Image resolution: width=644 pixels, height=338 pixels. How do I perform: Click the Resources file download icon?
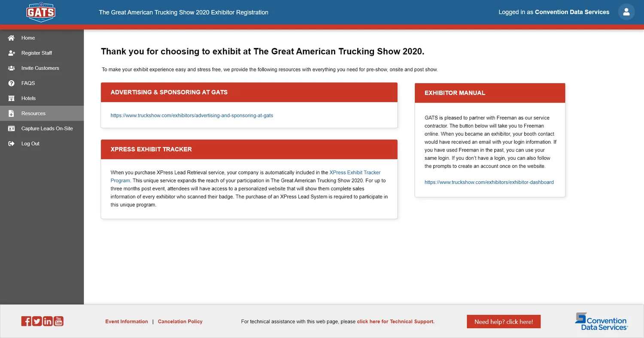click(12, 113)
